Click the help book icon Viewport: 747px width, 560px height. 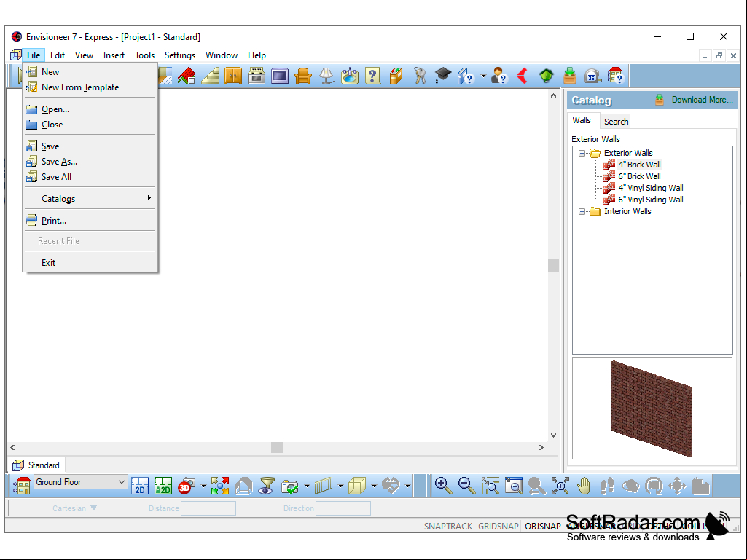pos(466,76)
